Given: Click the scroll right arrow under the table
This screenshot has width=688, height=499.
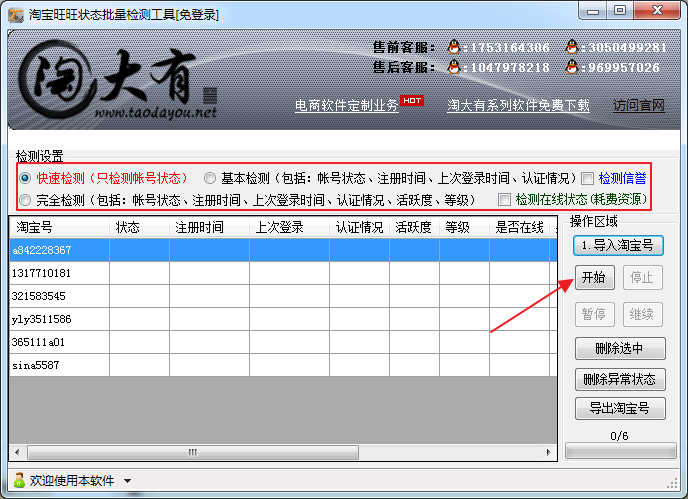Looking at the screenshot, I should (548, 452).
